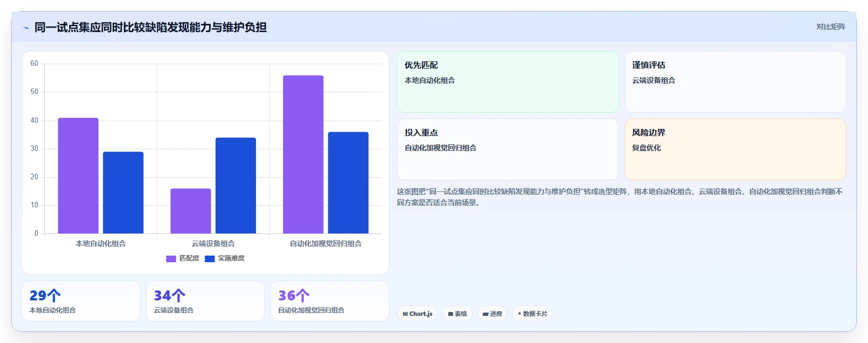Click the 实施难度 legend label

tap(231, 258)
